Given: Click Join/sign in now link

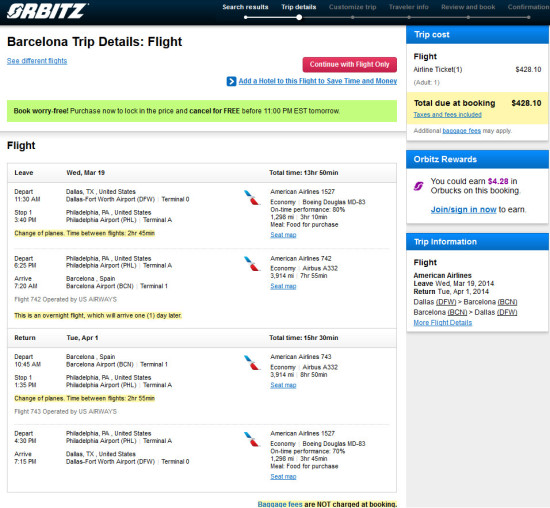Looking at the screenshot, I should point(463,209).
